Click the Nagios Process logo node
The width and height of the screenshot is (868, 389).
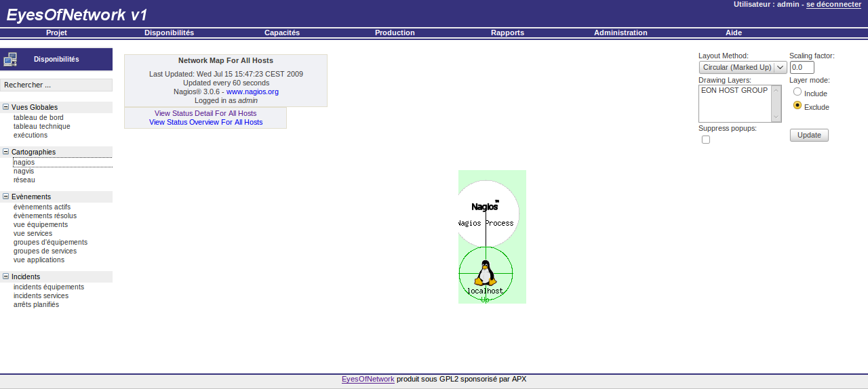[486, 206]
